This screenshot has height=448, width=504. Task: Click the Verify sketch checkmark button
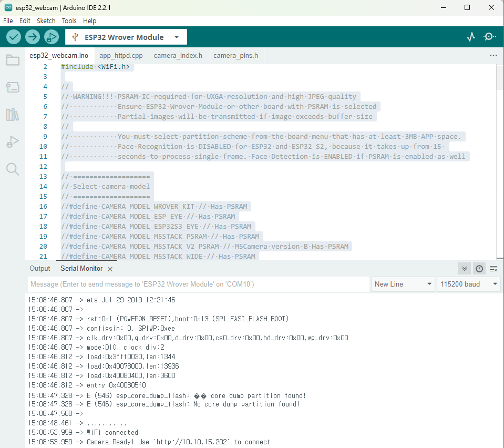click(x=14, y=37)
